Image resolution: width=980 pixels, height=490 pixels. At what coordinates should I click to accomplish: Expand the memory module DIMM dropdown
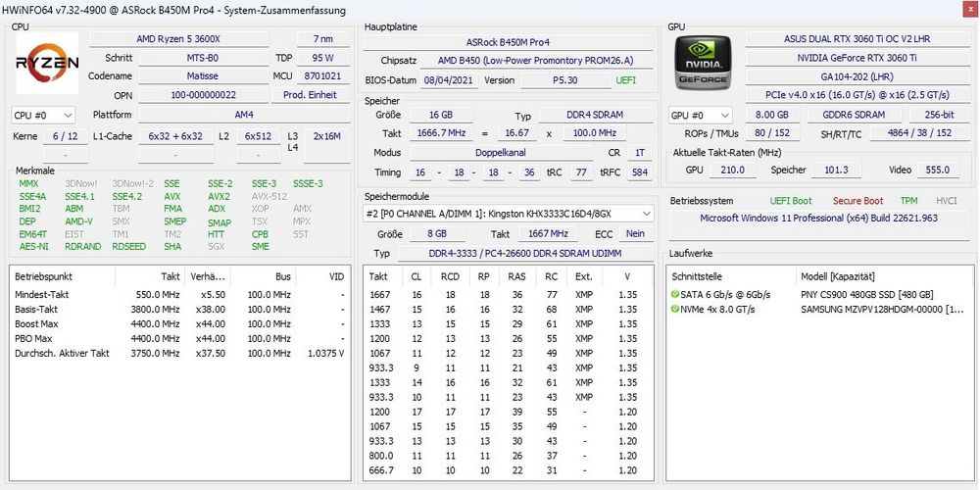[509, 213]
